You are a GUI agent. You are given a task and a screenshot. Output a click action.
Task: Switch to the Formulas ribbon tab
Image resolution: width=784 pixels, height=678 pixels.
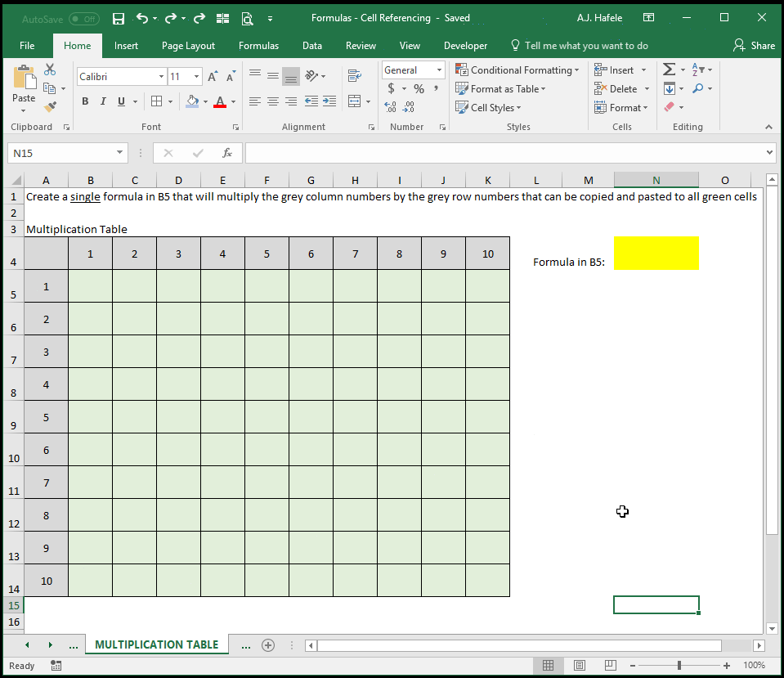click(258, 46)
